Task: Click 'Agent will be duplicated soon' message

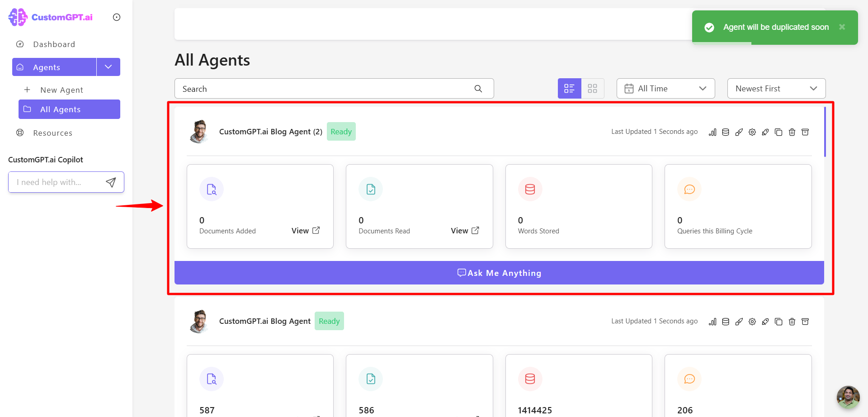Action: pos(776,27)
